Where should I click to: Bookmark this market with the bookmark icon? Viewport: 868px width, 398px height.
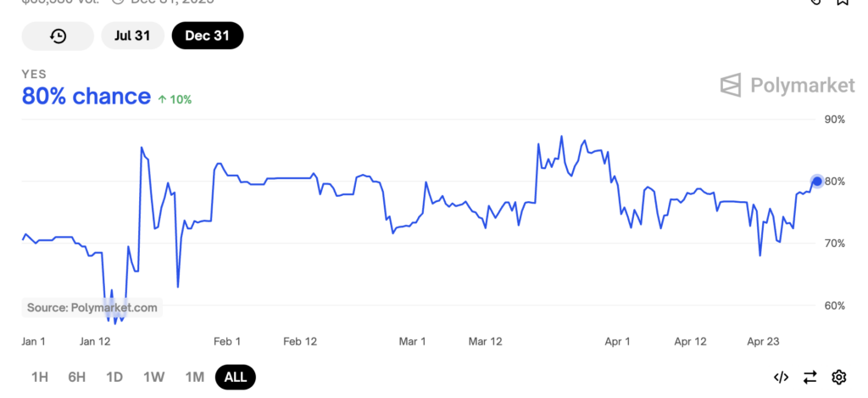843,3
